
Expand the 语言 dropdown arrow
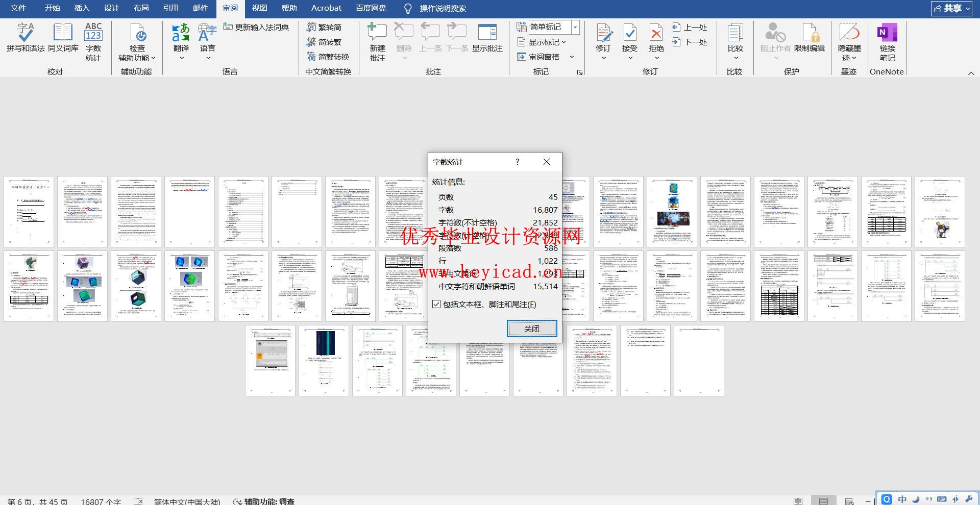(x=208, y=58)
